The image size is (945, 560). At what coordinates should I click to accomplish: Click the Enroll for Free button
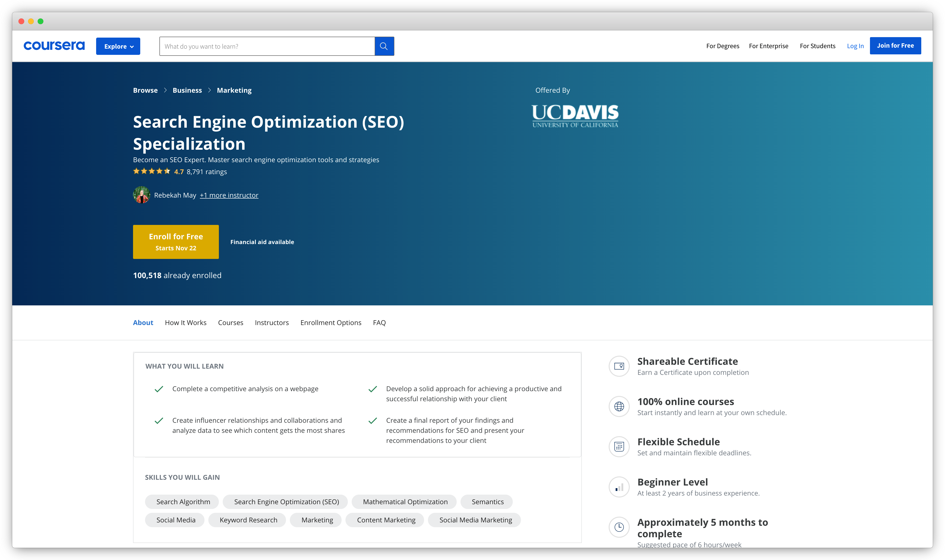click(x=176, y=242)
